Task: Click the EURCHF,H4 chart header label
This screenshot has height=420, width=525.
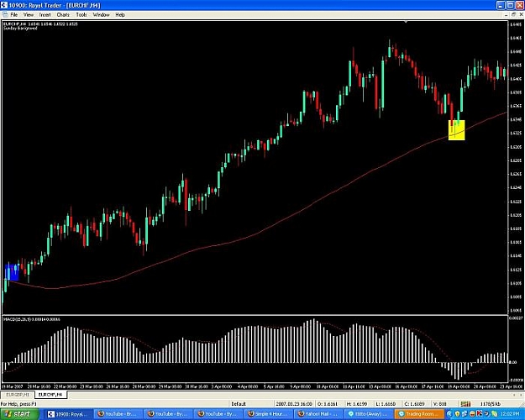Action: point(40,24)
